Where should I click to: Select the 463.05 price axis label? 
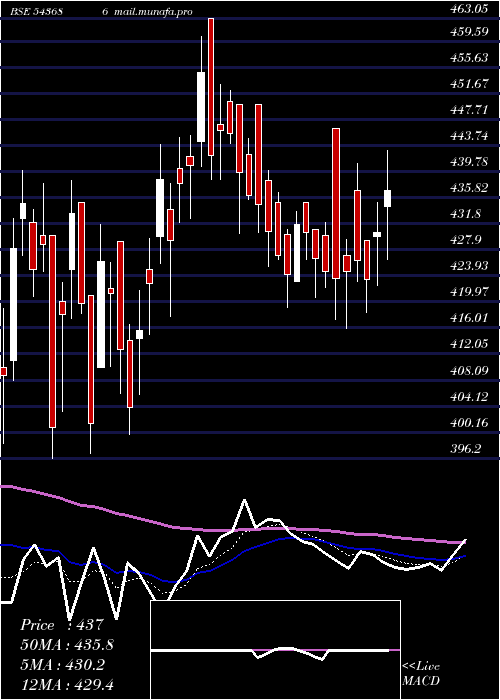pos(468,9)
